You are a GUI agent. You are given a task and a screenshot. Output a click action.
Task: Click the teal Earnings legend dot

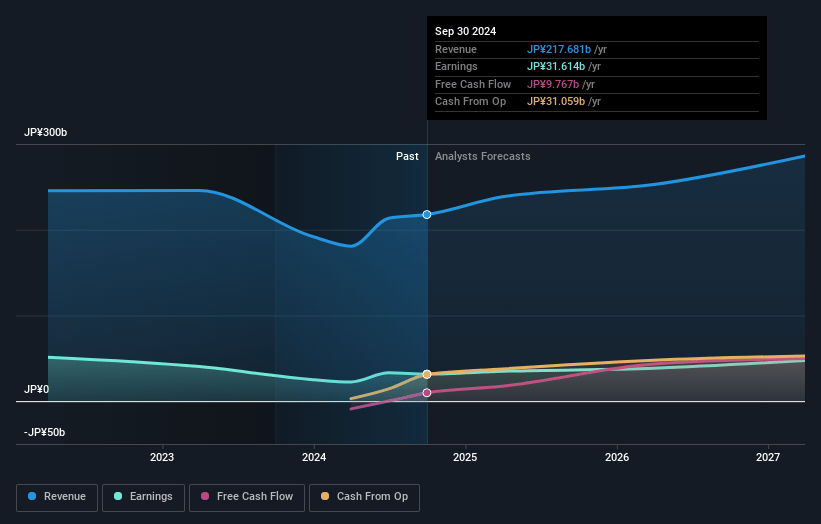click(118, 496)
